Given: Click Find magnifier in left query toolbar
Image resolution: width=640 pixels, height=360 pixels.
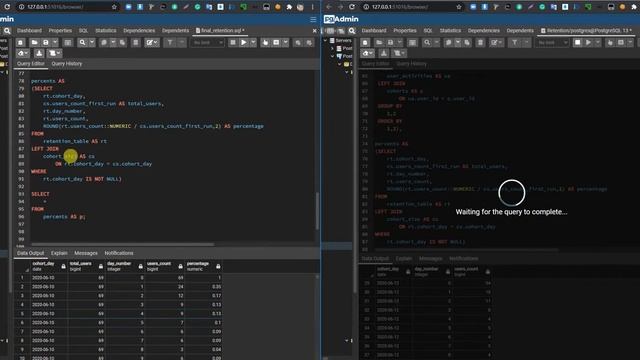Looking at the screenshot, I should click(82, 42).
